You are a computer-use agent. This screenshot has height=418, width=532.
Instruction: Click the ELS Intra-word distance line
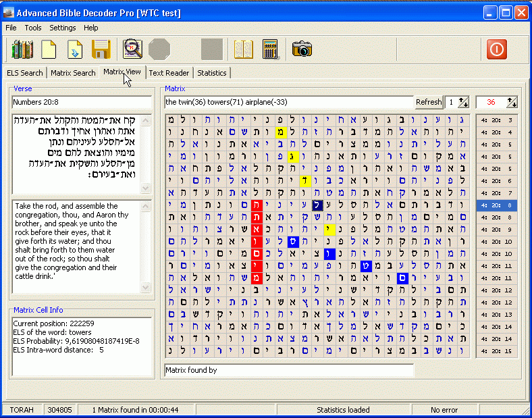coord(58,350)
